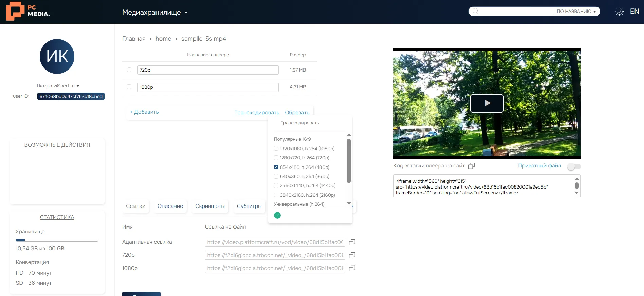Screen dimensions: 644x296
Task: Copy the 1080p file link
Action: tap(352, 268)
